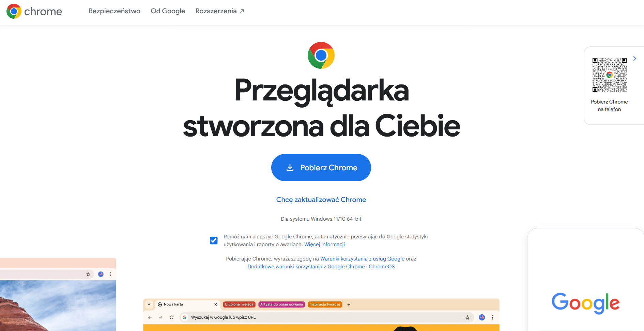Select the Ulubione miejsca red tab group
The image size is (644, 331).
click(239, 304)
